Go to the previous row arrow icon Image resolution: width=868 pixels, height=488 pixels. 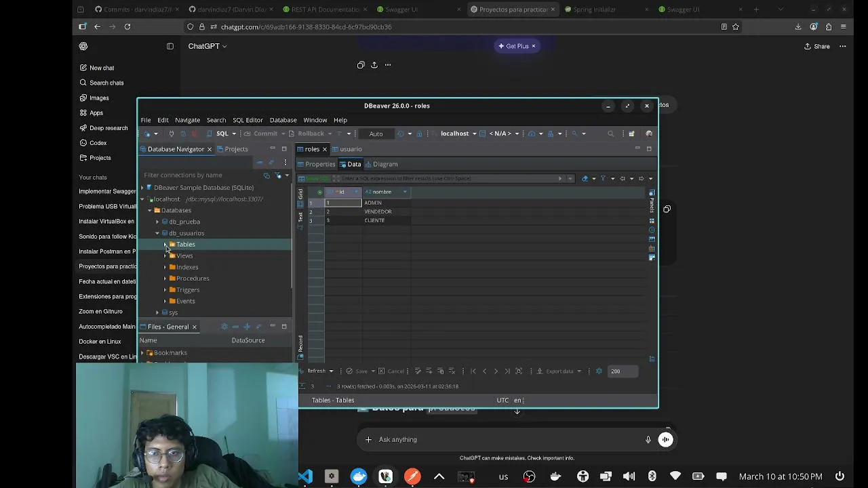click(484, 371)
